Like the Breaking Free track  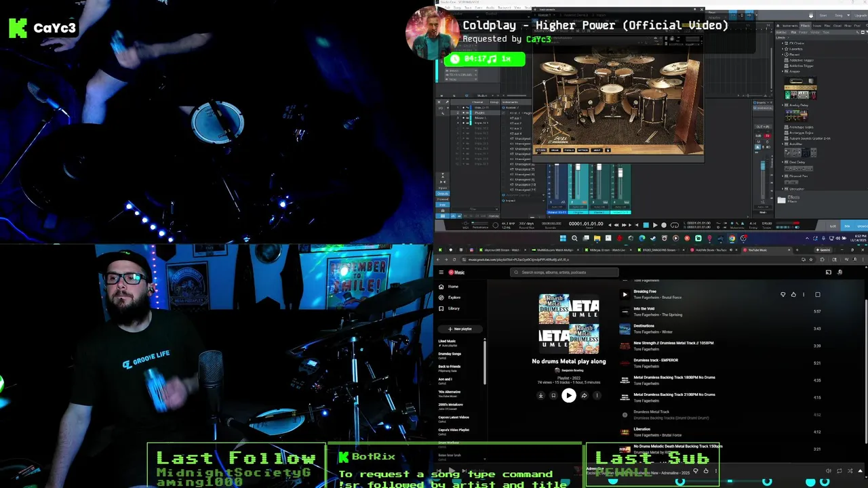pos(793,294)
